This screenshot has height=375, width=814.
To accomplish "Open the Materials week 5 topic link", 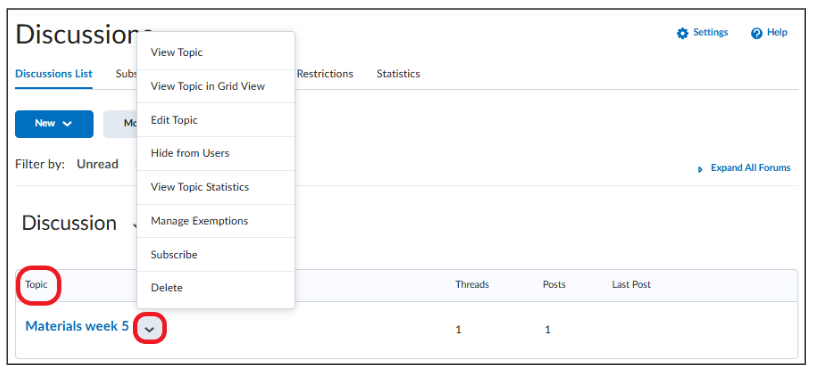I will tap(77, 326).
